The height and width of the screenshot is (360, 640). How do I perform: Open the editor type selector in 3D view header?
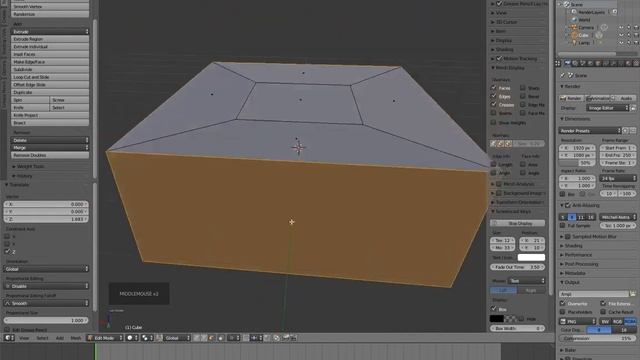coord(9,338)
